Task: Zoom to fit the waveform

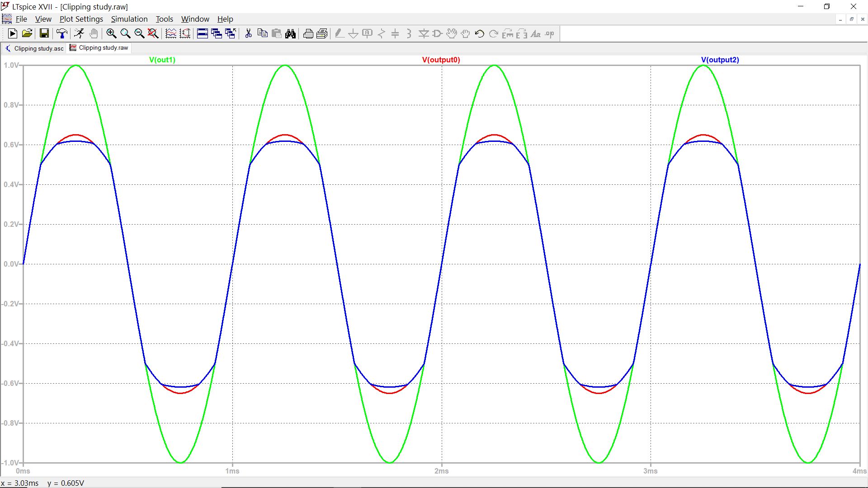Action: coord(152,33)
